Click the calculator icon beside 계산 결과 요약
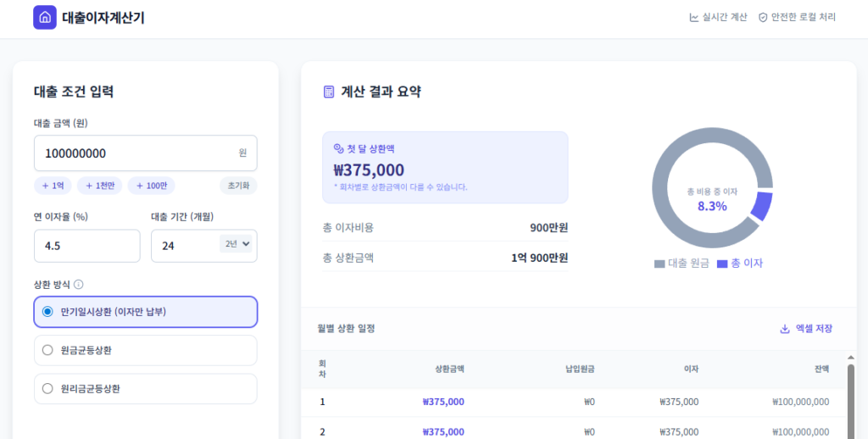Screen dimensions: 868x439 click(329, 92)
